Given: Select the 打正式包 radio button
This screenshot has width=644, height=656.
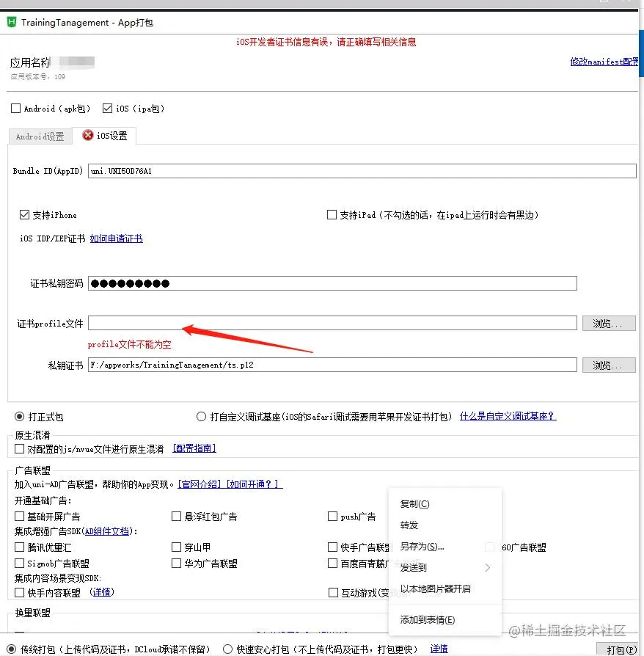Looking at the screenshot, I should pyautogui.click(x=20, y=417).
